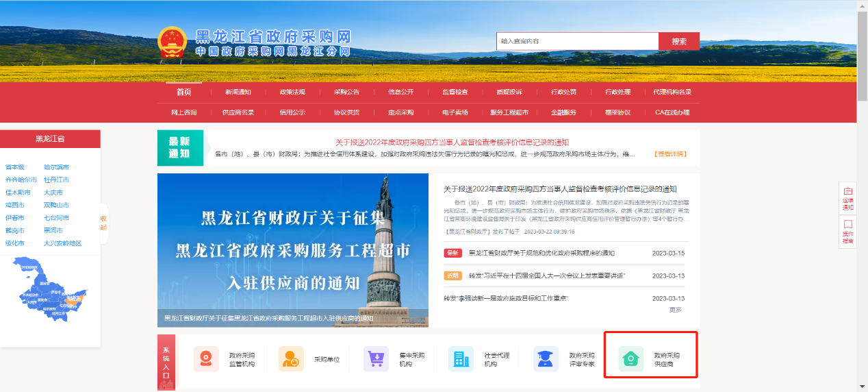Open 操作指南 bookmark icon on the right

pos(847,232)
